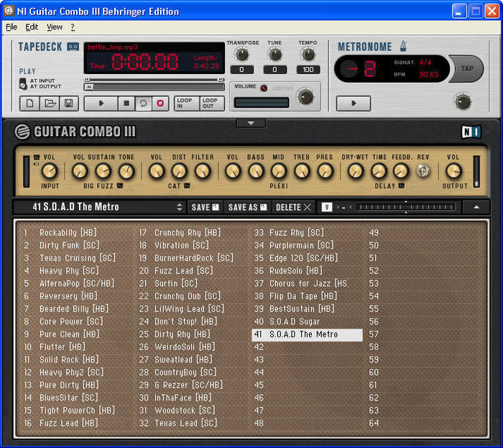Save the current preset
This screenshot has width=503, height=448.
click(x=206, y=207)
